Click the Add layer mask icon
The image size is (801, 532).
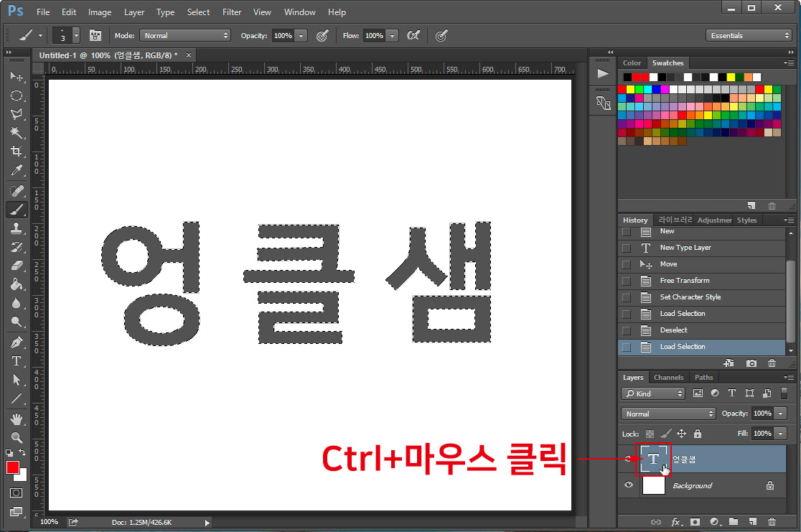point(694,522)
